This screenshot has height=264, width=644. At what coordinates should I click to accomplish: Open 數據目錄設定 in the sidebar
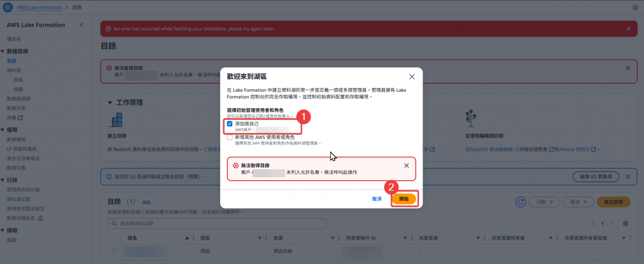(21, 218)
